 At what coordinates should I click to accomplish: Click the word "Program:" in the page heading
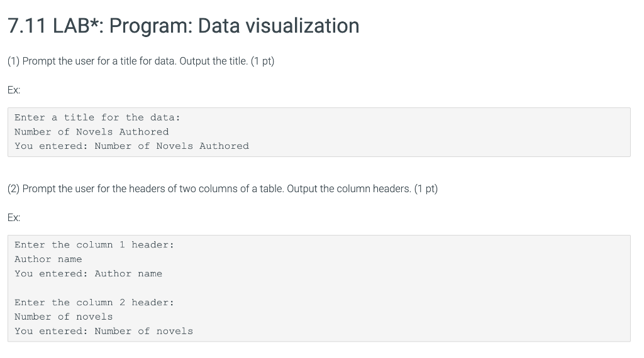[151, 25]
